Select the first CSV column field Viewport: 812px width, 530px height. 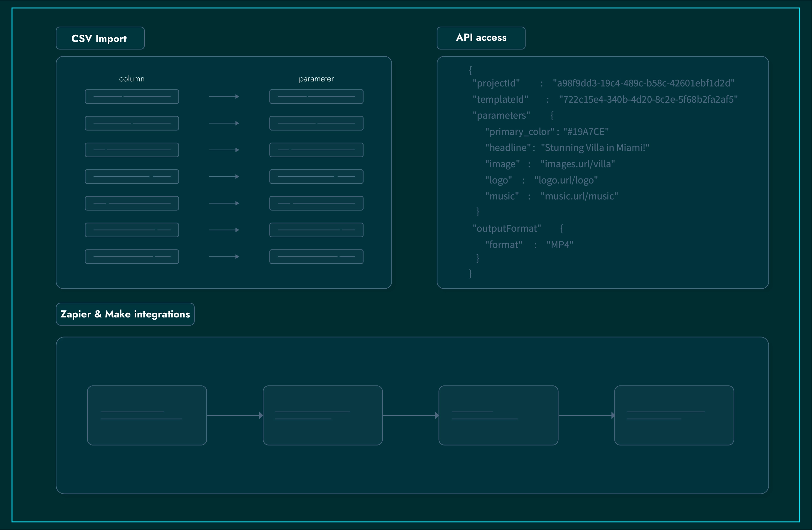(132, 96)
